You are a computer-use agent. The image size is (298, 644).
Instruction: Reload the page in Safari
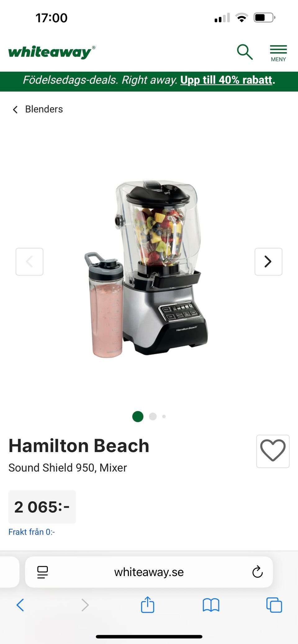pos(257,572)
